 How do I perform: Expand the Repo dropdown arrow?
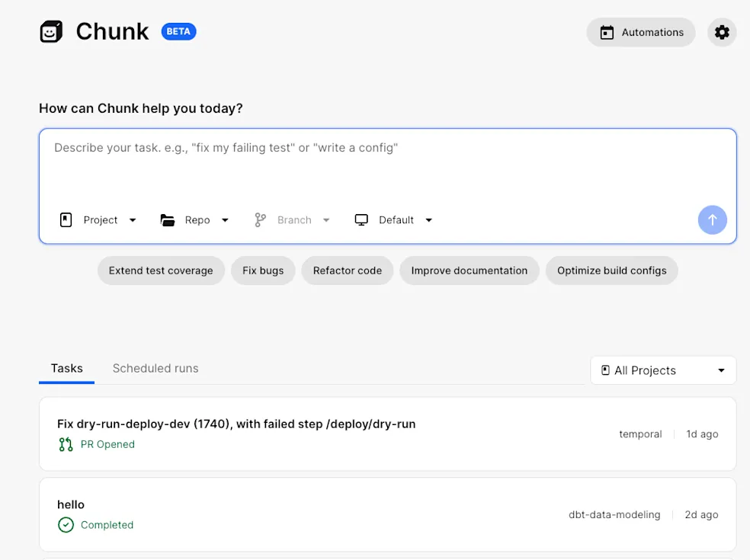tap(225, 220)
